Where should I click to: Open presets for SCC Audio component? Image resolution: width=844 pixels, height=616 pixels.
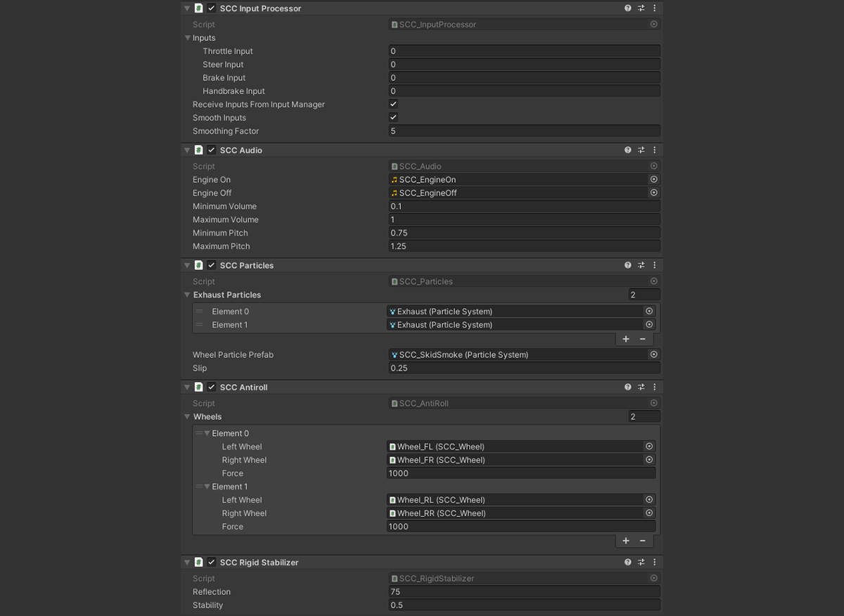pyautogui.click(x=641, y=150)
